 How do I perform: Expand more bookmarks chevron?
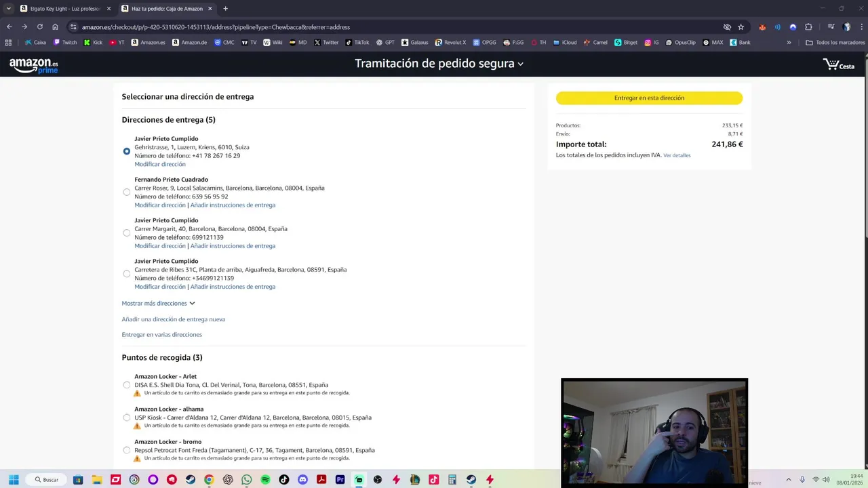(x=789, y=42)
